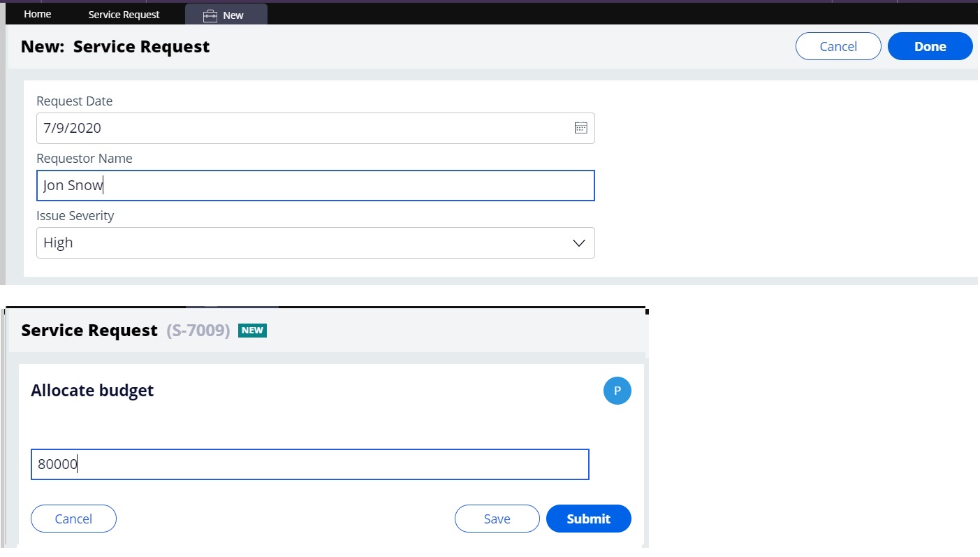980x557 pixels.
Task: Switch to the Home tab
Action: click(37, 14)
